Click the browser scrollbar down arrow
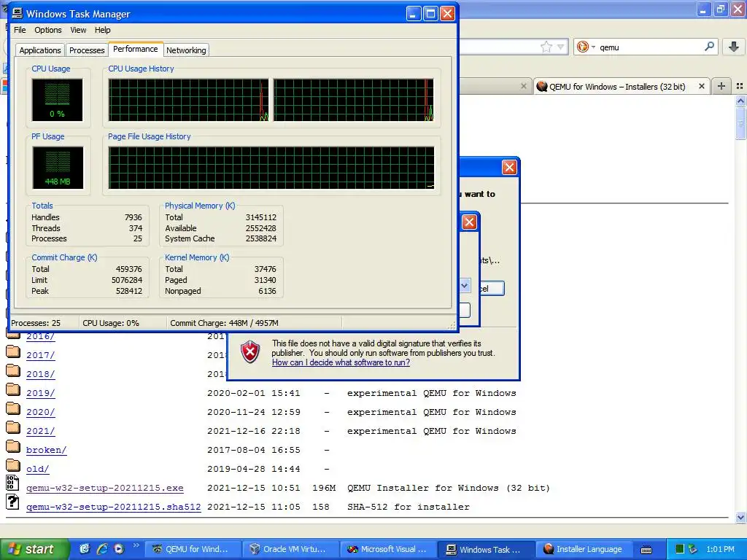This screenshot has width=747, height=560. point(740,517)
